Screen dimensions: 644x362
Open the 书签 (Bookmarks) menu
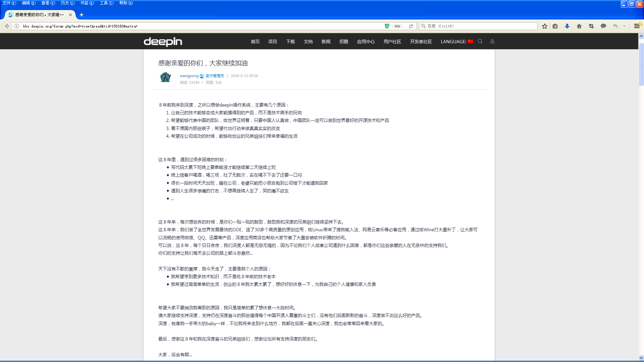click(87, 3)
